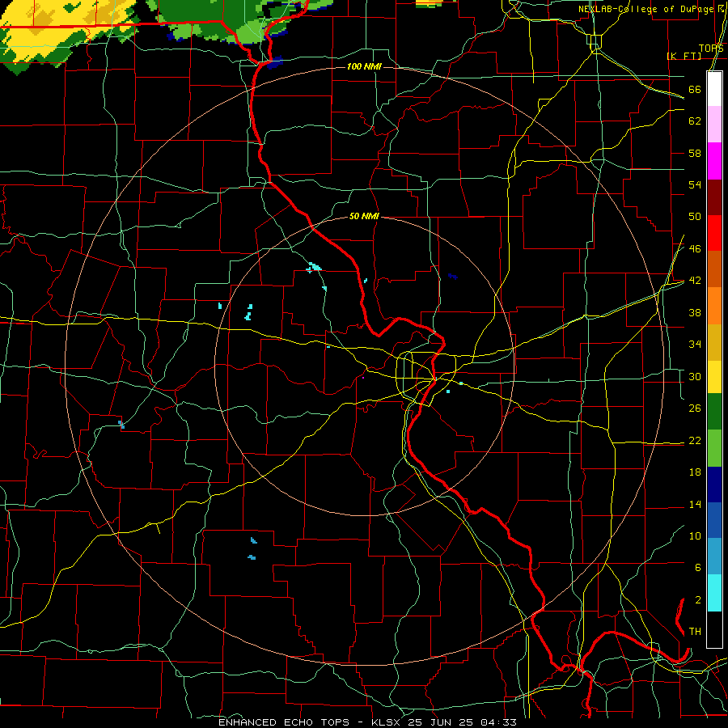Select legend value "46"

coord(695,248)
